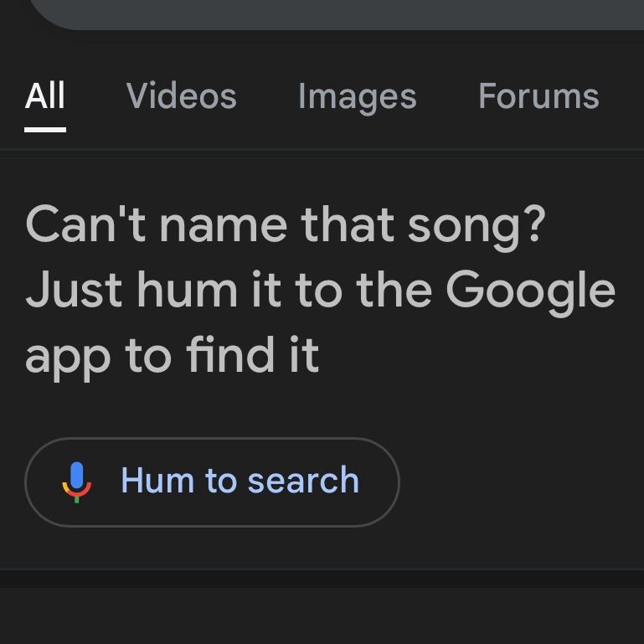Click the word 'Google' in the prompt
This screenshot has height=644, width=644.
point(530,290)
